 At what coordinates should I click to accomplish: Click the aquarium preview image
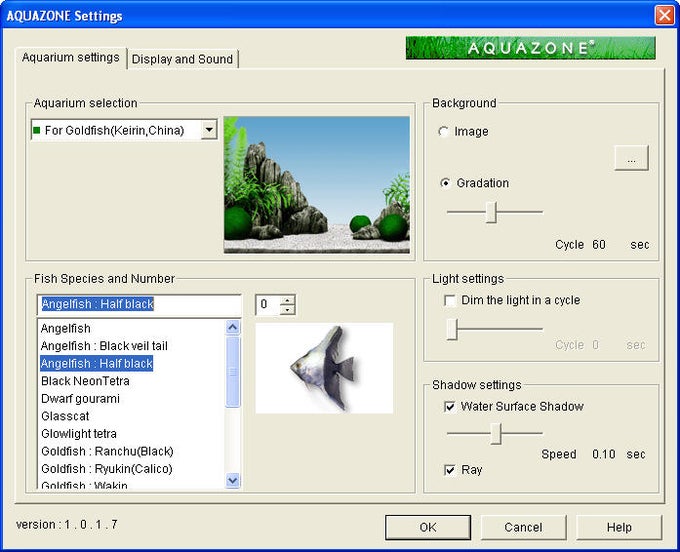[317, 185]
